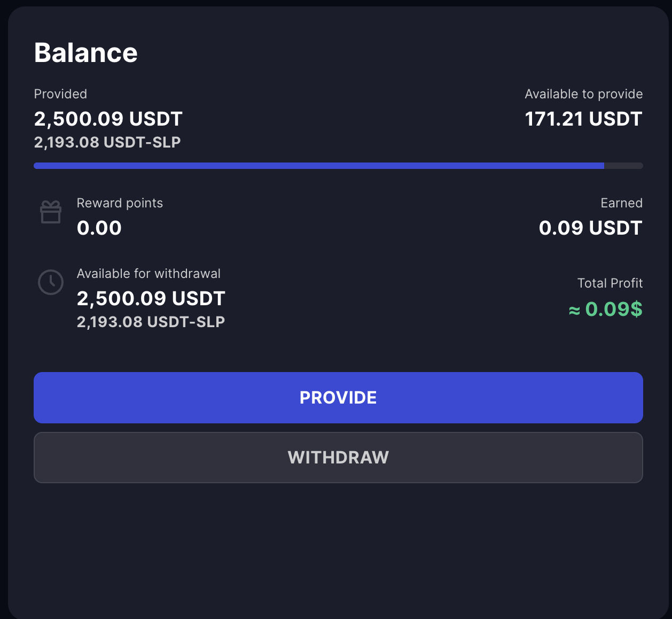The width and height of the screenshot is (672, 619).
Task: Click the Available to provide label
Action: [x=583, y=94]
